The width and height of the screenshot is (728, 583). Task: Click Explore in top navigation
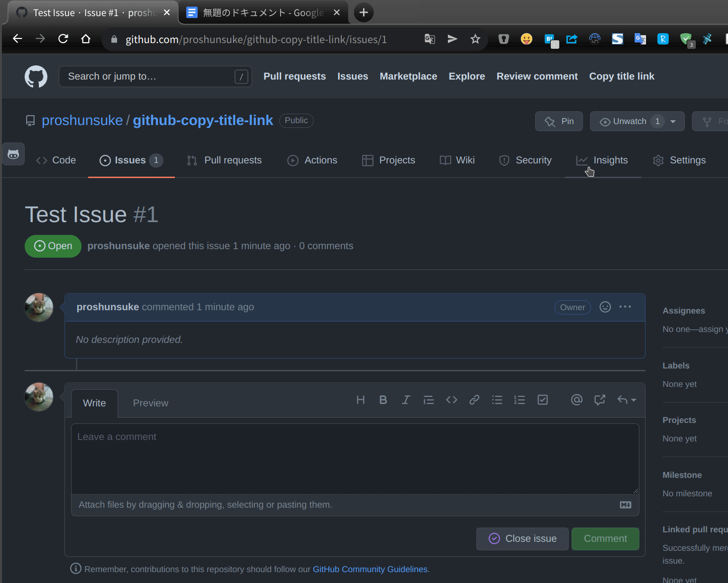click(x=467, y=76)
